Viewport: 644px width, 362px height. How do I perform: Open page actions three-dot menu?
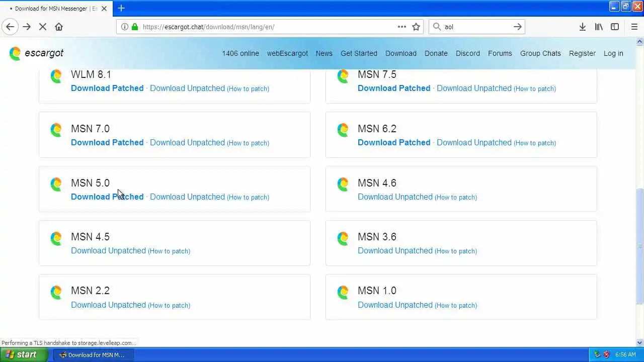[402, 27]
